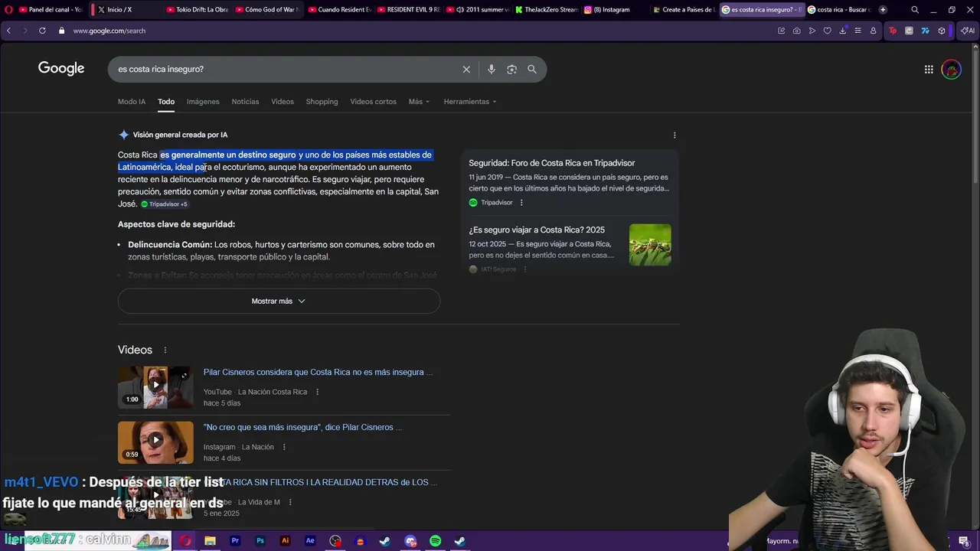The image size is (980, 551).
Task: Switch to Videos search tab
Action: click(283, 102)
